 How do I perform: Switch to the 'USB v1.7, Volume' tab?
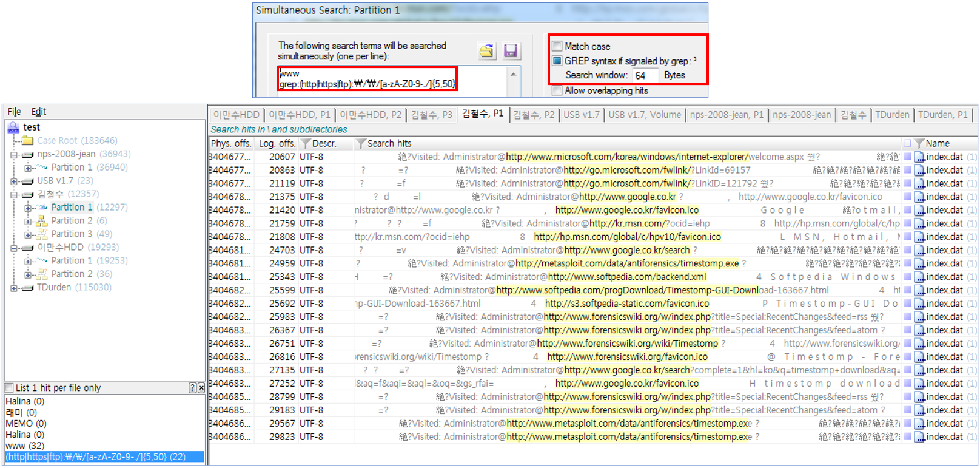click(x=645, y=115)
